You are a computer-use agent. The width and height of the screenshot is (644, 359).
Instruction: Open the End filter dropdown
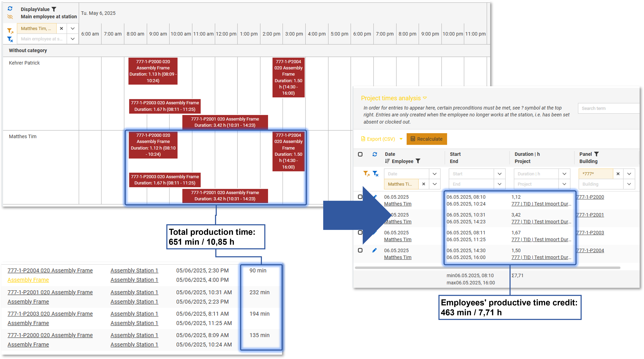(499, 184)
